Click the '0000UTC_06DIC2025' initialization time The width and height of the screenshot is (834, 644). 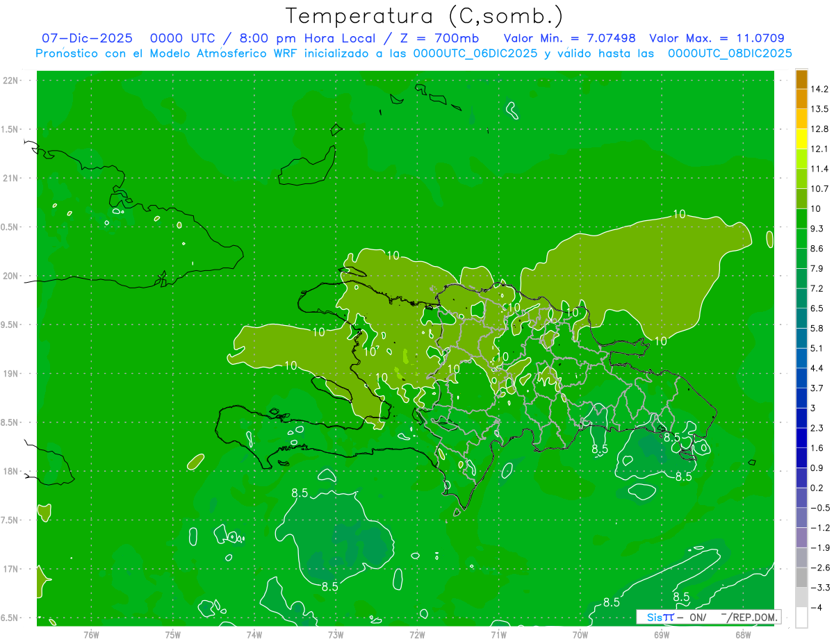(x=475, y=53)
